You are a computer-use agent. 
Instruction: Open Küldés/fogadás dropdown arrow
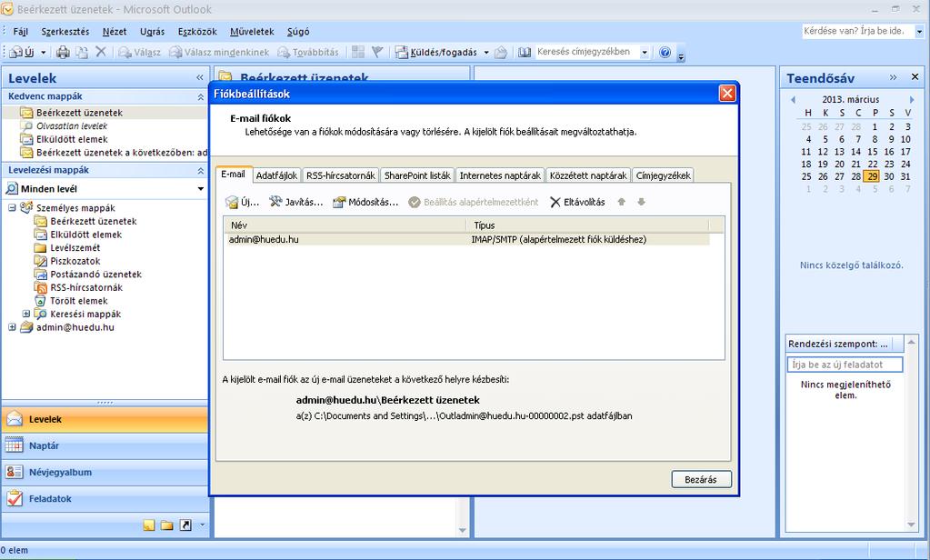click(x=486, y=52)
